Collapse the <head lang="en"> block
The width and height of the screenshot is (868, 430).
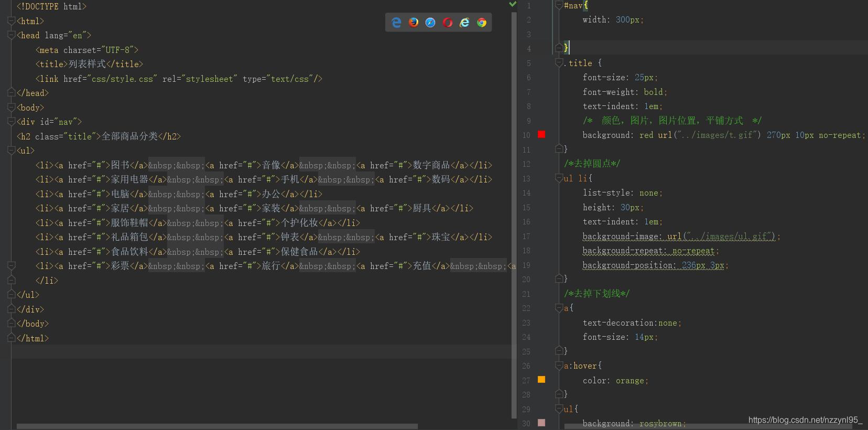(x=12, y=35)
